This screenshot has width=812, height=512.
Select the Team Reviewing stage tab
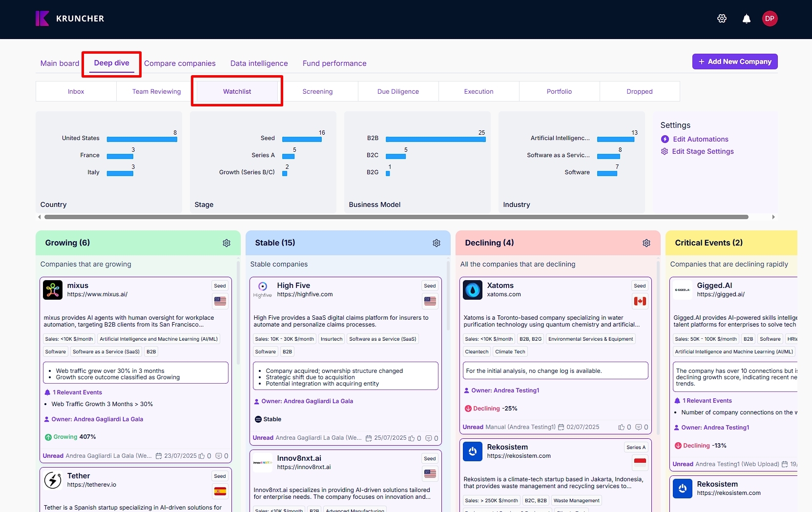tap(157, 91)
